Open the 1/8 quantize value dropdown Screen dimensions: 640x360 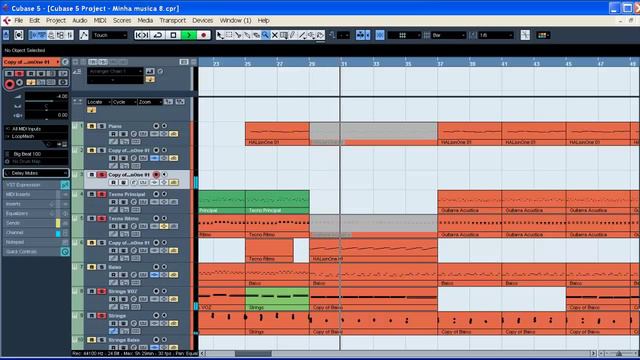click(496, 36)
